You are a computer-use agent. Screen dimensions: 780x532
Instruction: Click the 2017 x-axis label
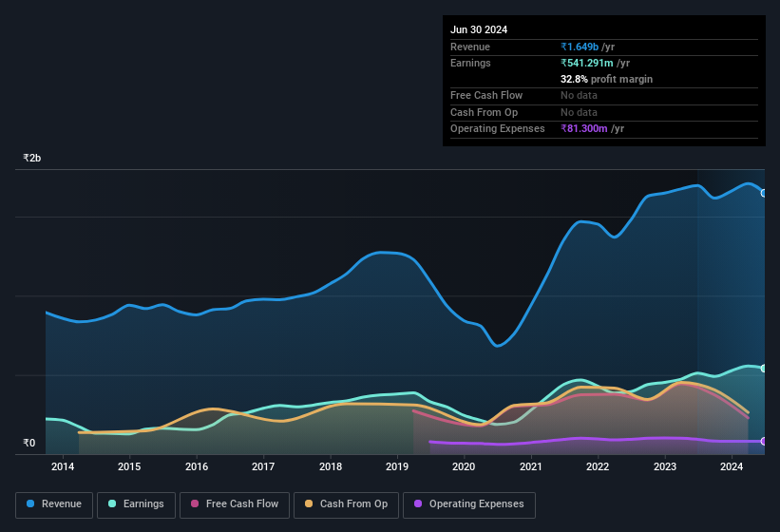tap(263, 466)
